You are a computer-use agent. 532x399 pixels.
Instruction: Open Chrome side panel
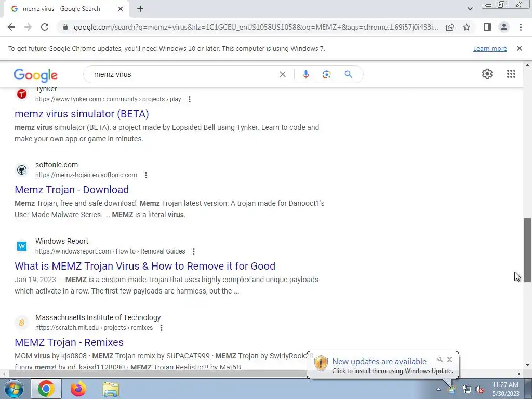tap(487, 27)
